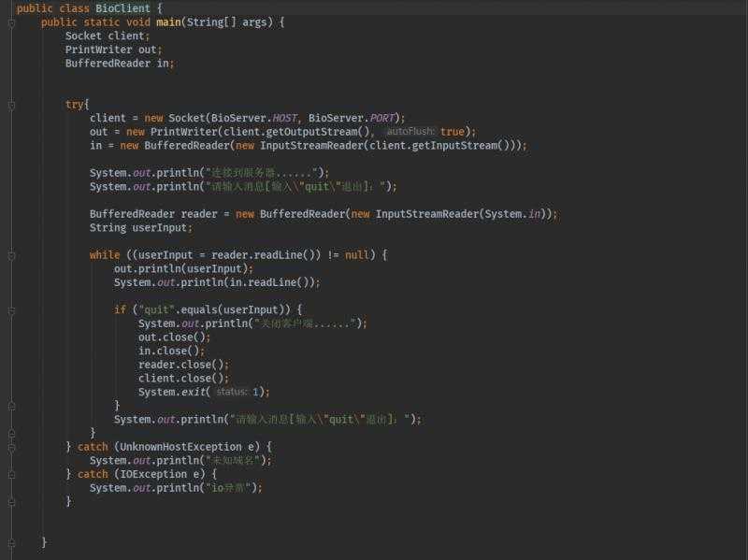The width and height of the screenshot is (748, 560).
Task: Collapse the while loop fold marker
Action: [x=12, y=255]
